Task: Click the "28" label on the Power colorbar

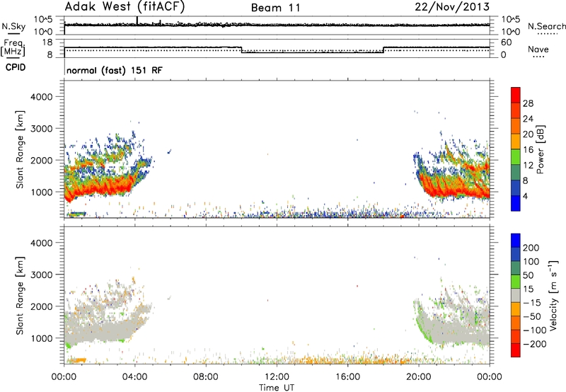Action: pos(528,103)
